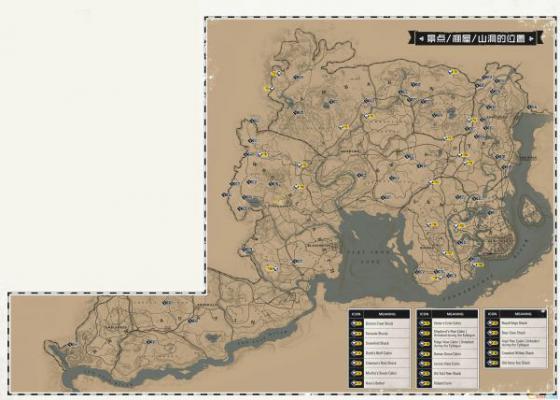Click the Blackwater town label on the map

(x=321, y=246)
